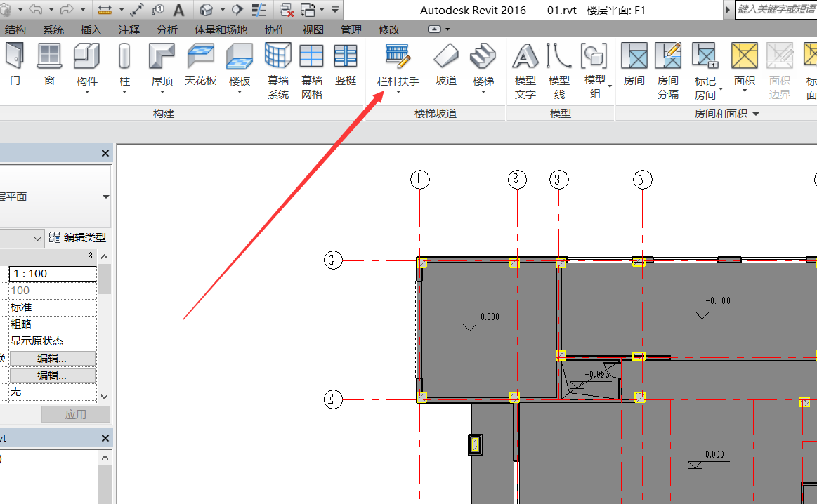Click the 编辑类型 button
The width and height of the screenshot is (817, 504).
coord(78,238)
